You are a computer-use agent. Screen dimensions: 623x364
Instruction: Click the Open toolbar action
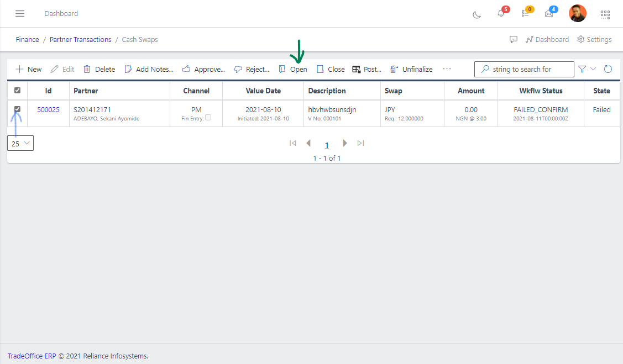(293, 69)
